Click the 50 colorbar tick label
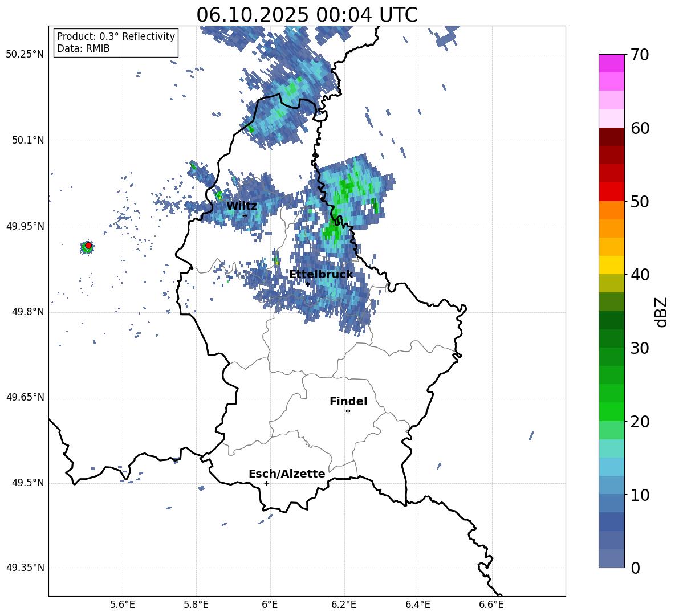This screenshot has width=675, height=616. coord(640,201)
